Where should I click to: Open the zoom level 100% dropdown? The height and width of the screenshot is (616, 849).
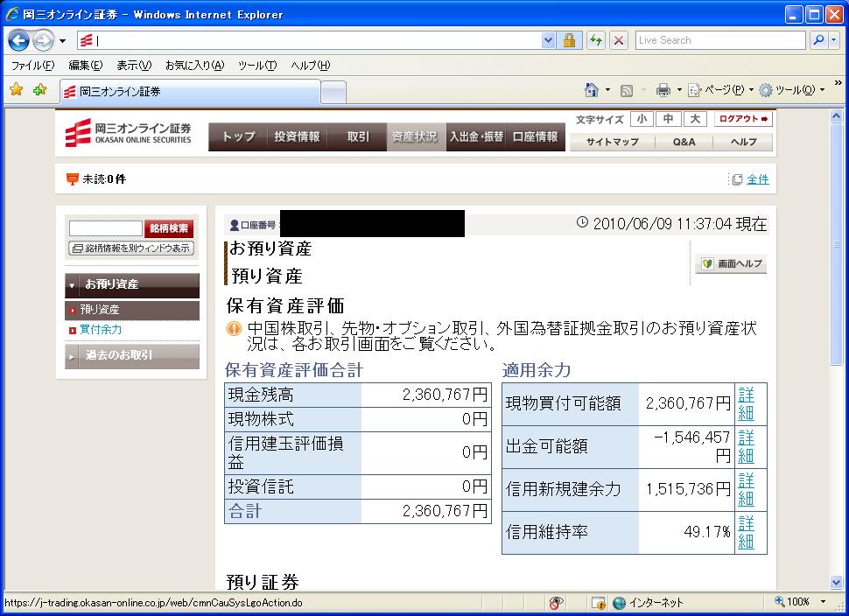click(x=823, y=602)
